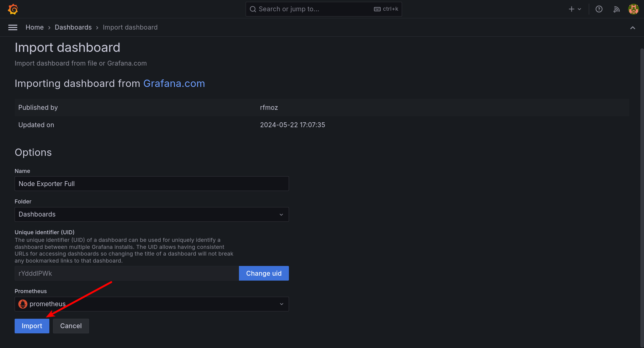Collapse the top bar with chevron

[x=633, y=28]
